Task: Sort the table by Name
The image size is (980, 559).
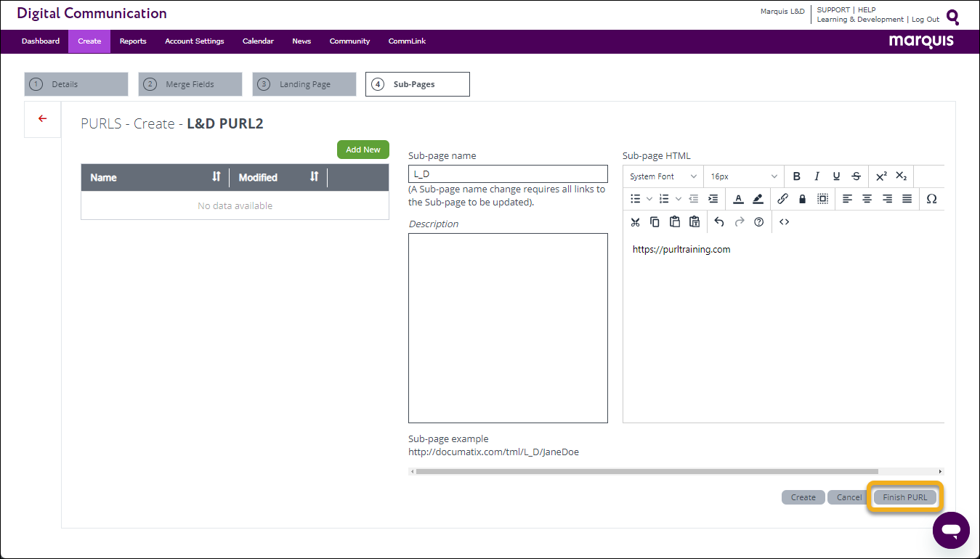Action: (x=216, y=176)
